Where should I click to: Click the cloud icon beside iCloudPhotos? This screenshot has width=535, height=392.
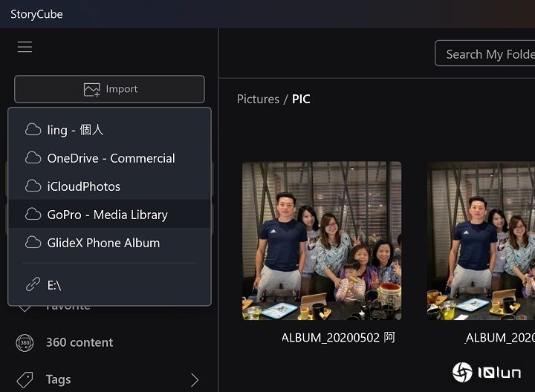[33, 186]
